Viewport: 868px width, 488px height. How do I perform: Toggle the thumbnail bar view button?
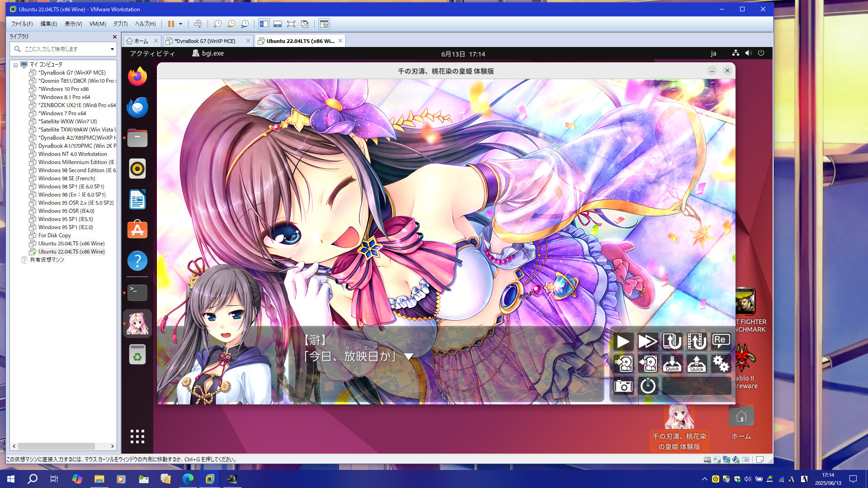tap(278, 24)
